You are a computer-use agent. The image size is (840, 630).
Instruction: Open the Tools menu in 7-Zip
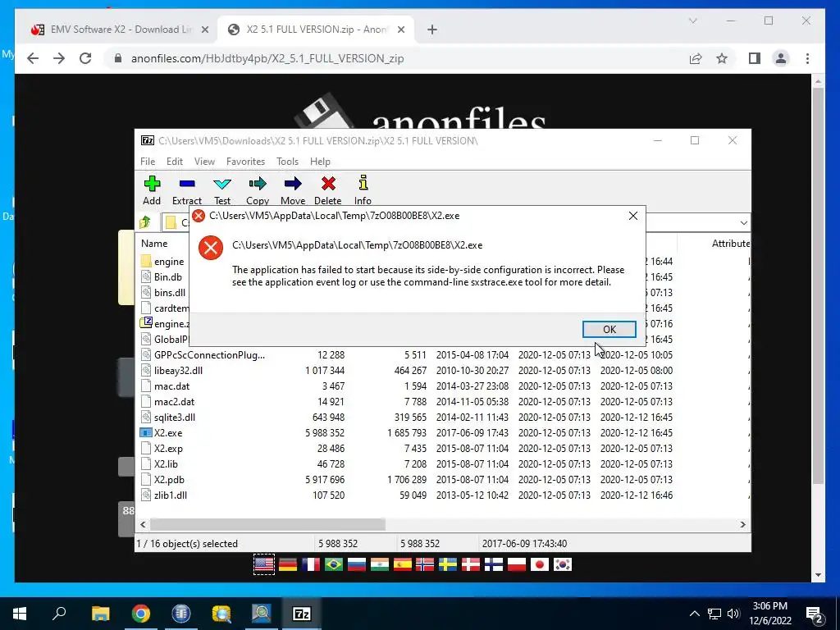[287, 162]
